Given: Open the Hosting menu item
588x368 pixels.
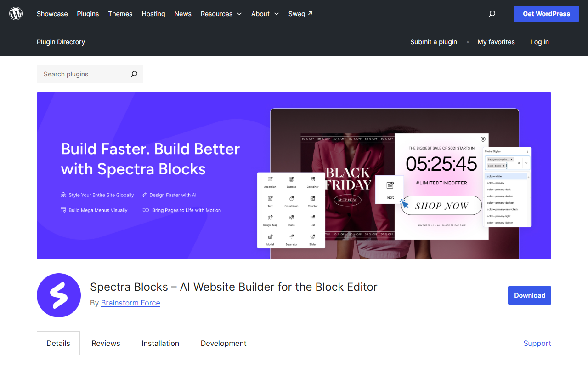Looking at the screenshot, I should (153, 14).
